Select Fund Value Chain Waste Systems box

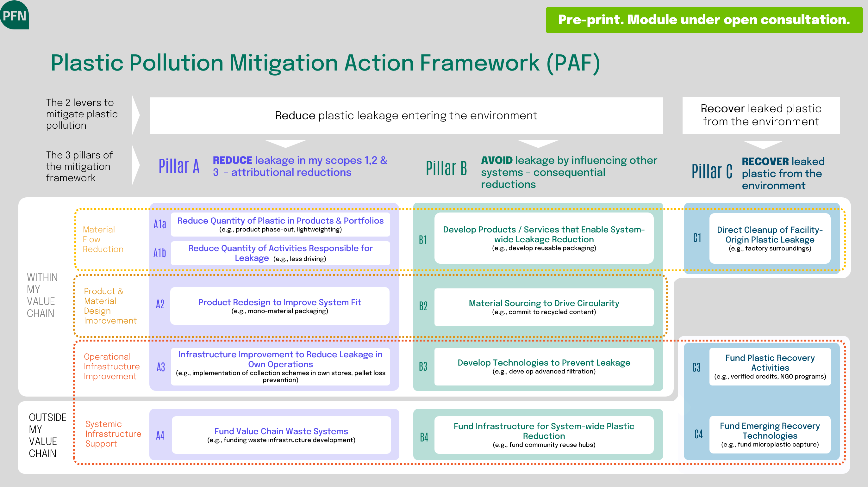click(x=281, y=435)
